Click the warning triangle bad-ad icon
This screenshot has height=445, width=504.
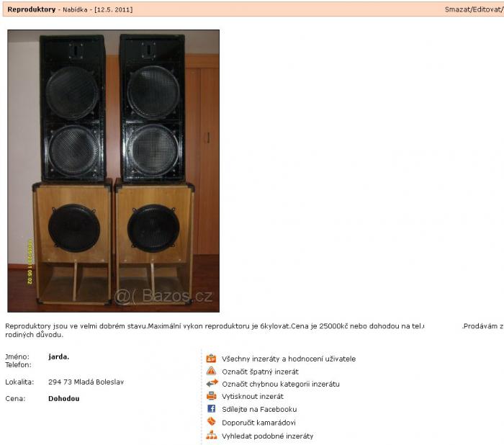(211, 371)
